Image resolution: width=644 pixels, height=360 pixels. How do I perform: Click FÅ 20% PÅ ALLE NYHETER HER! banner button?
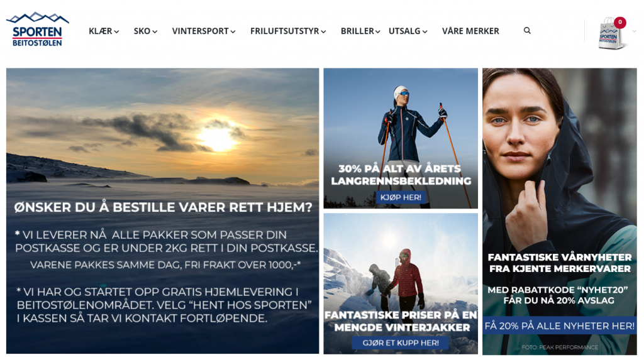(x=559, y=326)
